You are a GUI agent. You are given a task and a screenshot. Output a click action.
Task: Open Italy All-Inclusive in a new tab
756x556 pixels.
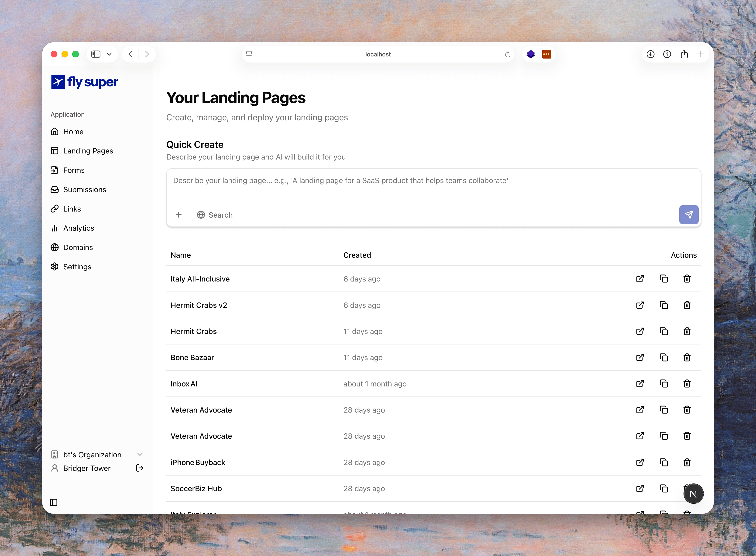[x=640, y=279]
